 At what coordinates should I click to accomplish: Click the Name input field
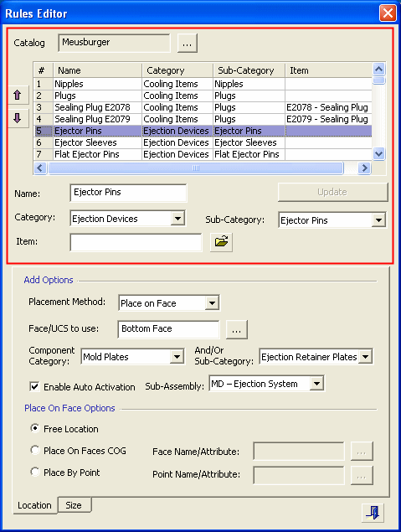(128, 193)
